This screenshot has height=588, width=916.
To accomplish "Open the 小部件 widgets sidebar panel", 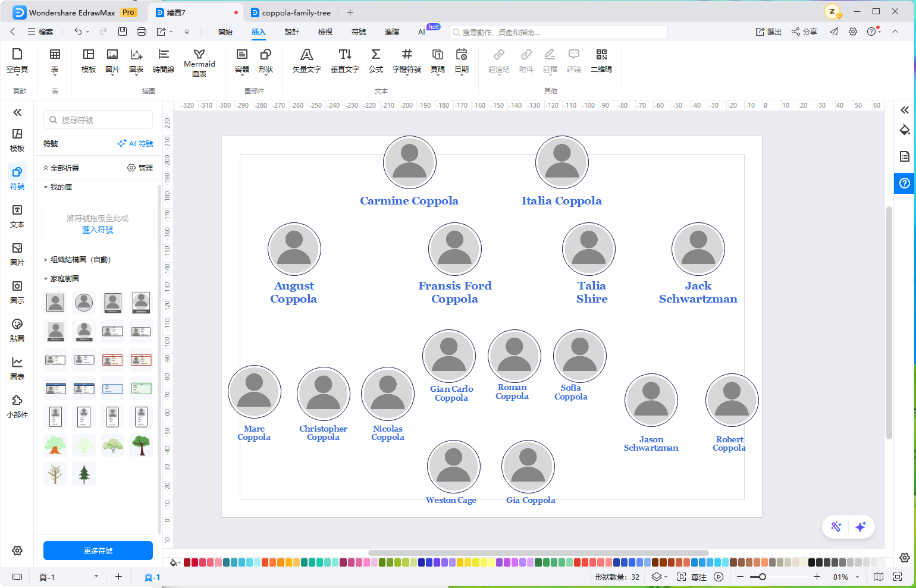I will pos(17,407).
